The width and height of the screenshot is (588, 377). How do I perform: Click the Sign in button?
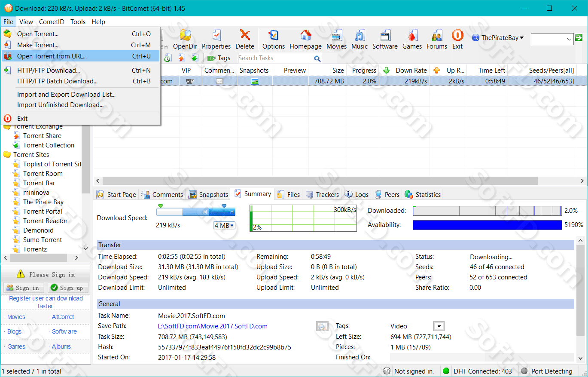[x=23, y=288]
